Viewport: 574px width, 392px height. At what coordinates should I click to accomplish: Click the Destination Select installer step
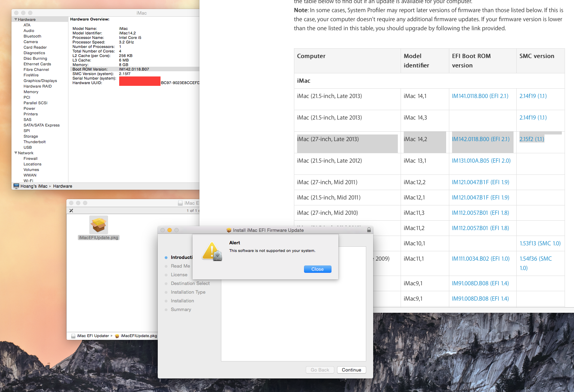coord(190,284)
